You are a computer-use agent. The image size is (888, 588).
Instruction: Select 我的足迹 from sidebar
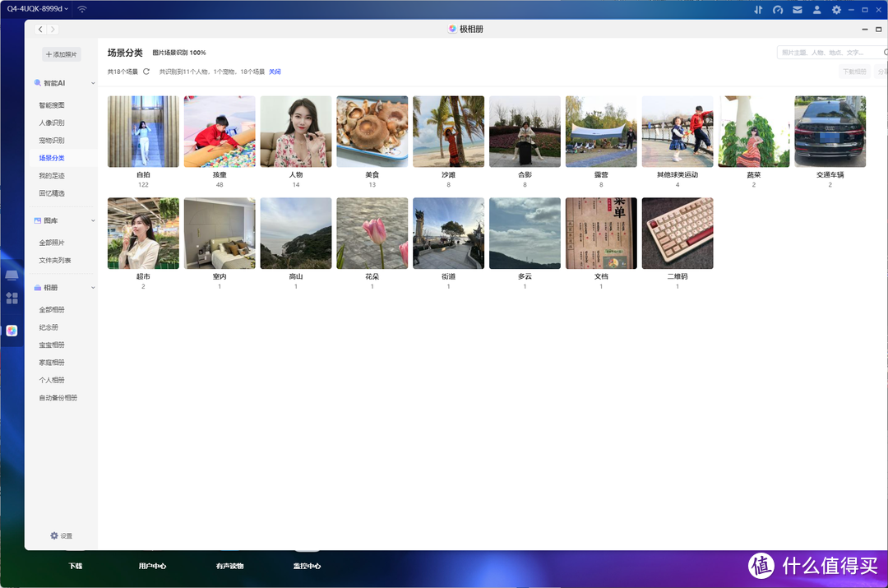pos(51,175)
